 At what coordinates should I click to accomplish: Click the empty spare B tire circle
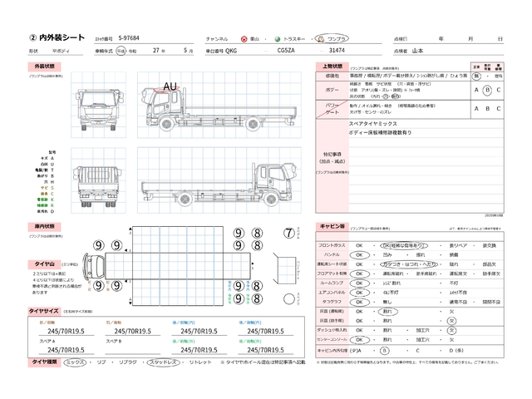pos(289,299)
